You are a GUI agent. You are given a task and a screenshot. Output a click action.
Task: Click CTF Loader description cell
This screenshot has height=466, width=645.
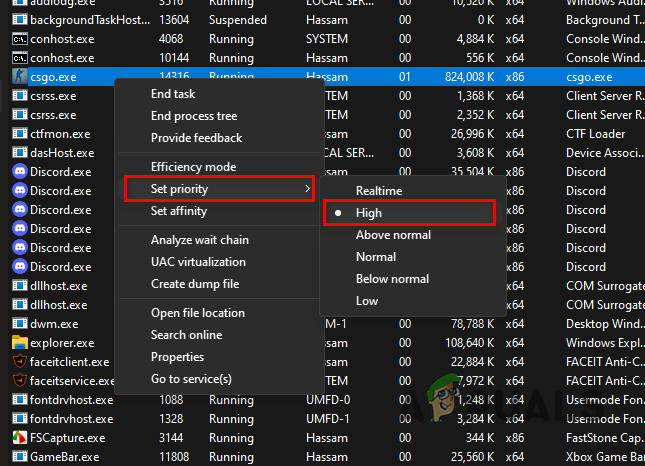[595, 134]
